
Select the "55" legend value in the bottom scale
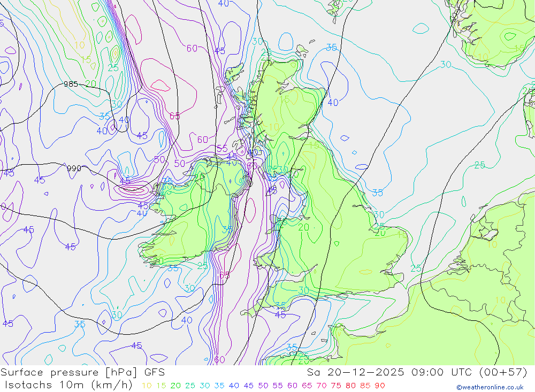point(278,386)
